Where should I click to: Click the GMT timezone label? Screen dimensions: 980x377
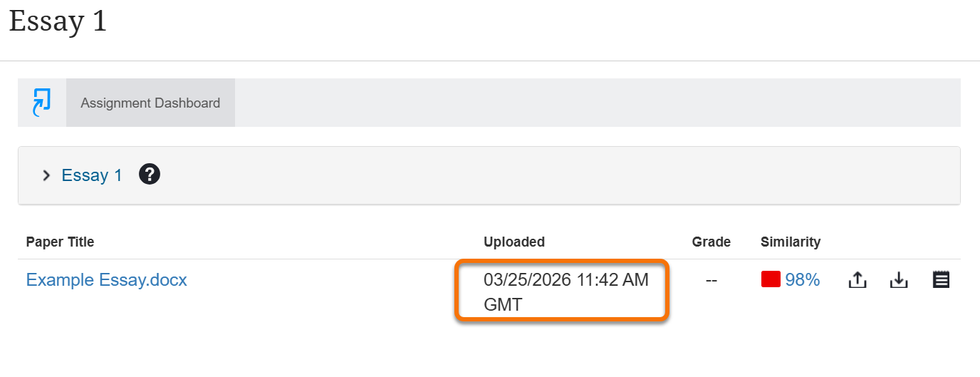pyautogui.click(x=503, y=304)
